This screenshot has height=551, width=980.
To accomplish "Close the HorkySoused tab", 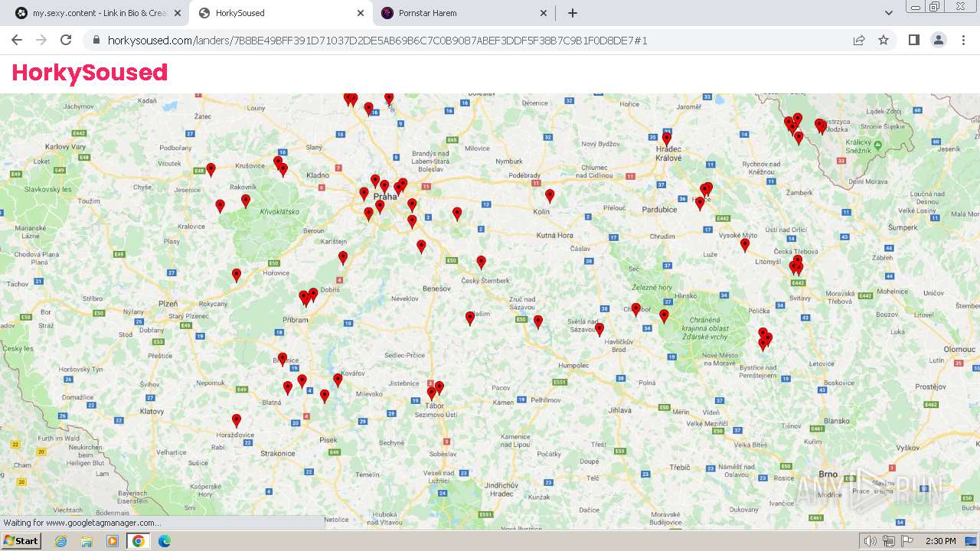I will tap(361, 13).
